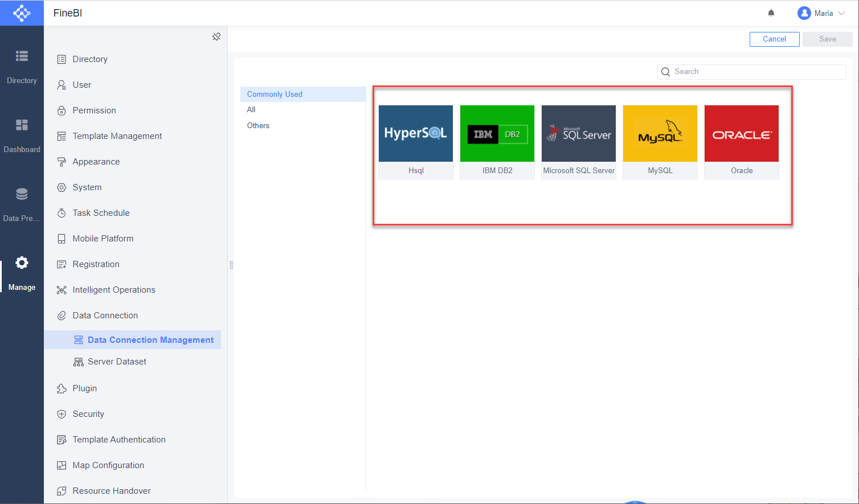This screenshot has width=859, height=504.
Task: Click the FineBI logo icon
Action: pyautogui.click(x=22, y=13)
